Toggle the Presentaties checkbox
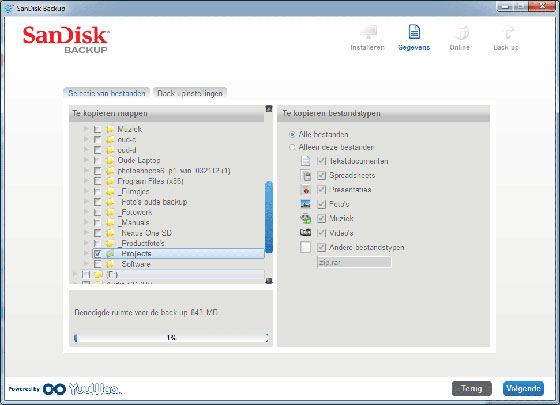560x405 pixels. pos(321,190)
